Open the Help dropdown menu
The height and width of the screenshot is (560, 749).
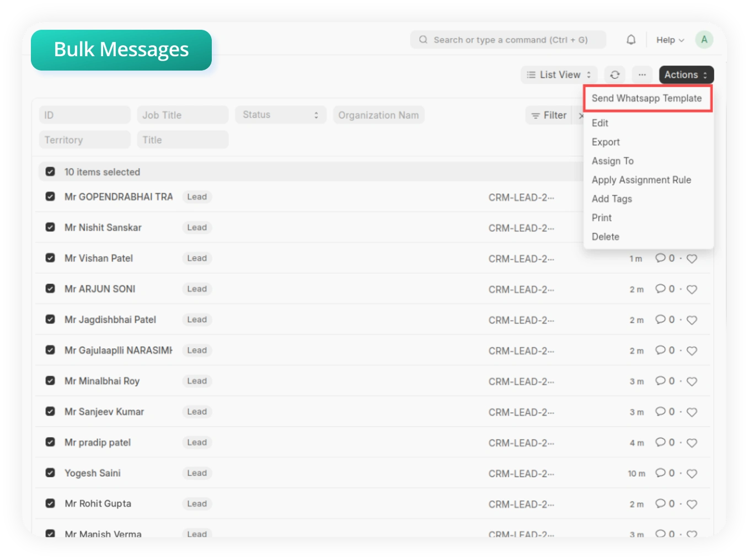[670, 40]
